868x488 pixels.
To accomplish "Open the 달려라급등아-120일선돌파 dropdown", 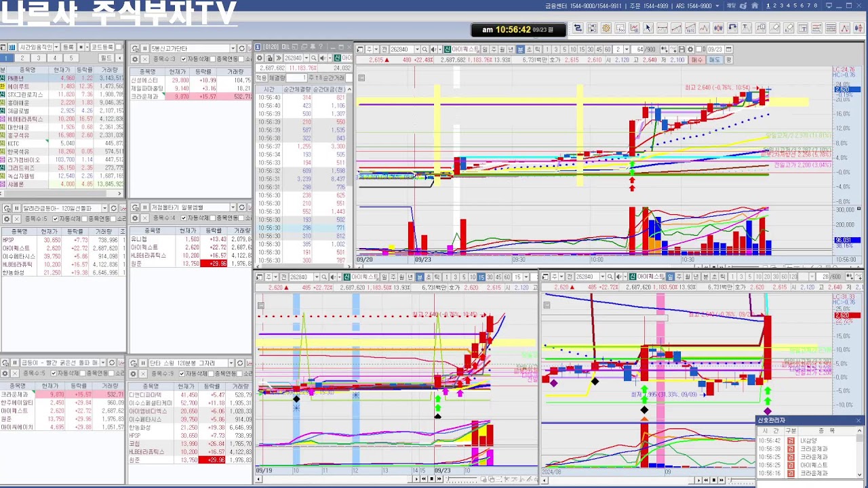I will 104,208.
